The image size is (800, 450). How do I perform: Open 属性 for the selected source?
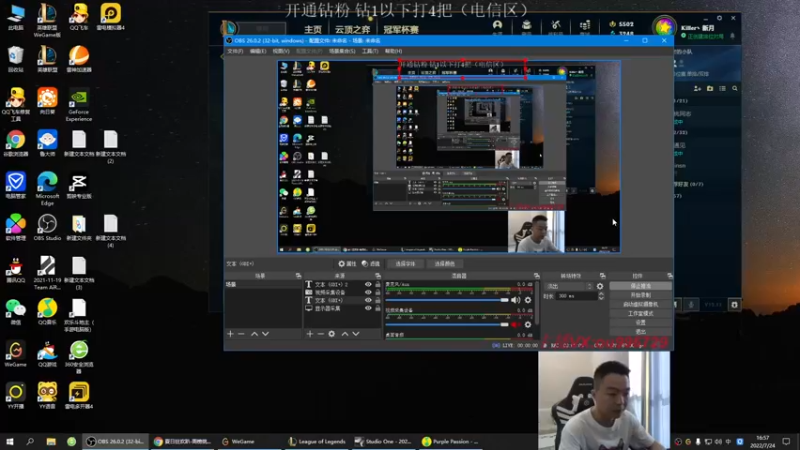click(347, 264)
